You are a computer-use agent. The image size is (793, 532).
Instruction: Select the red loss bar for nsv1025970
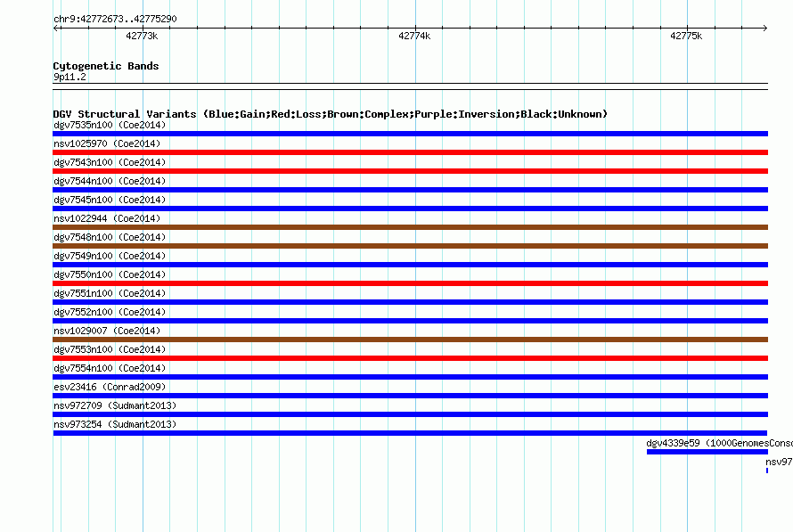click(x=410, y=152)
